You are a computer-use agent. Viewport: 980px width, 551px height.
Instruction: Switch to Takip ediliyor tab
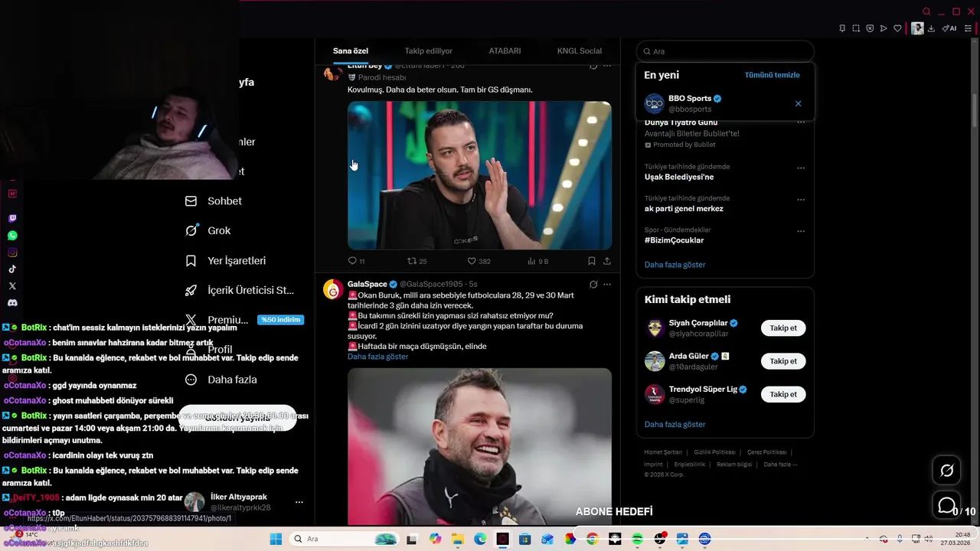(429, 51)
